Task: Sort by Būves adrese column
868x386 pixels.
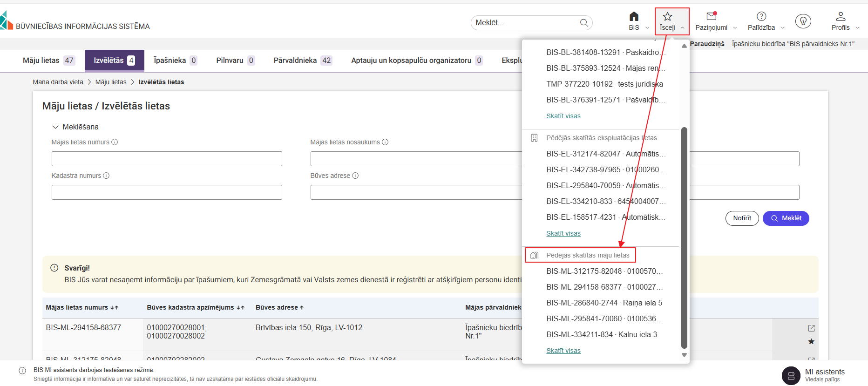Action: pyautogui.click(x=302, y=308)
